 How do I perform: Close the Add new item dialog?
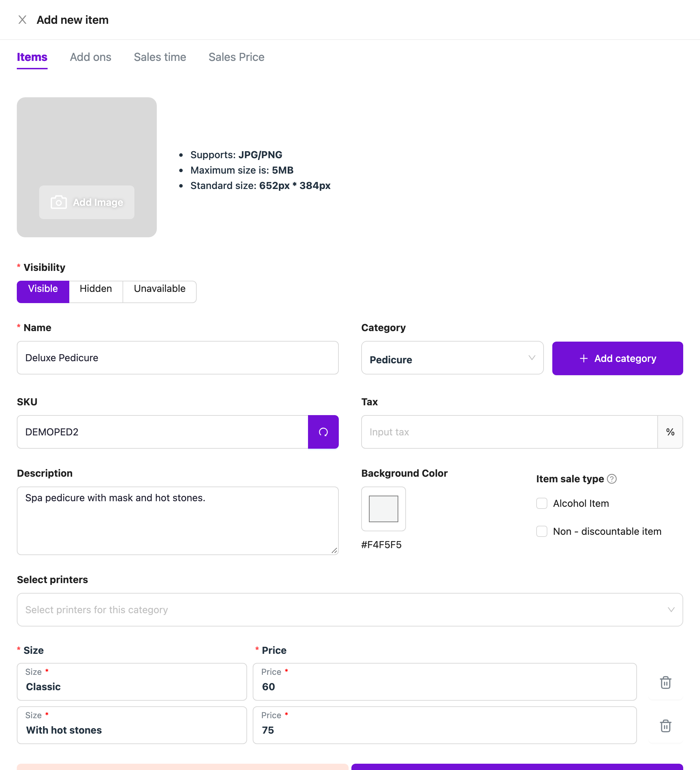pos(22,20)
